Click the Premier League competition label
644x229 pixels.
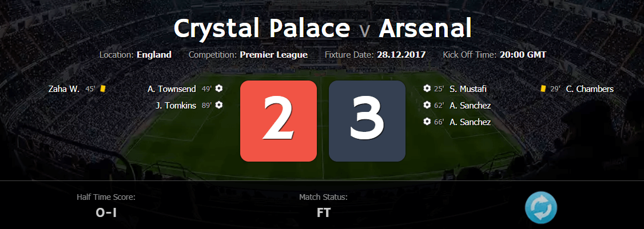click(273, 55)
